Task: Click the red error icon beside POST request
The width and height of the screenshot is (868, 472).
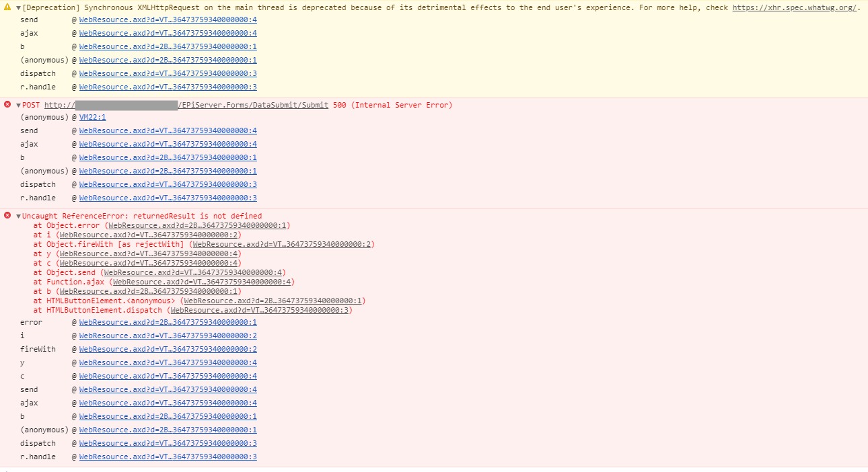Action: pyautogui.click(x=8, y=105)
